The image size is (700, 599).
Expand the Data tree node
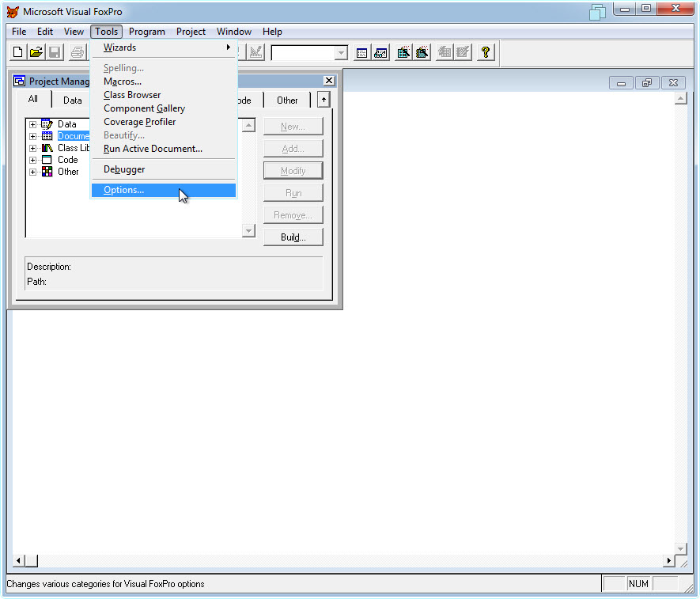point(32,124)
